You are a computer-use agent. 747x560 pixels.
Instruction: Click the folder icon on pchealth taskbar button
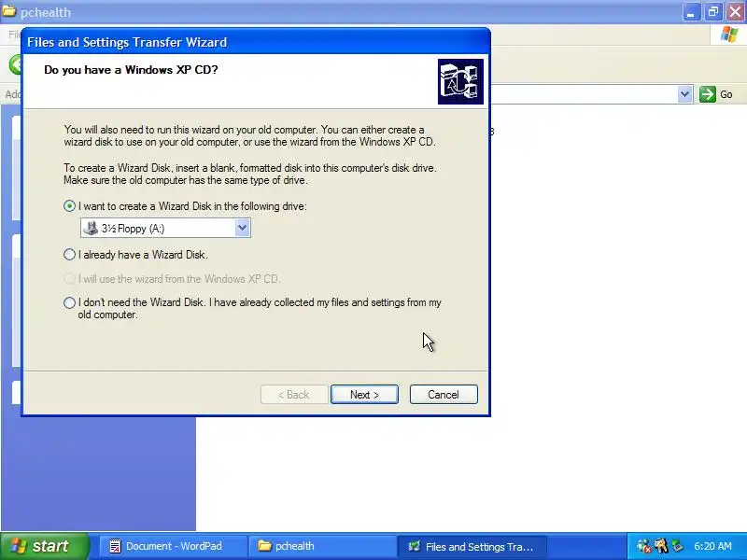264,546
